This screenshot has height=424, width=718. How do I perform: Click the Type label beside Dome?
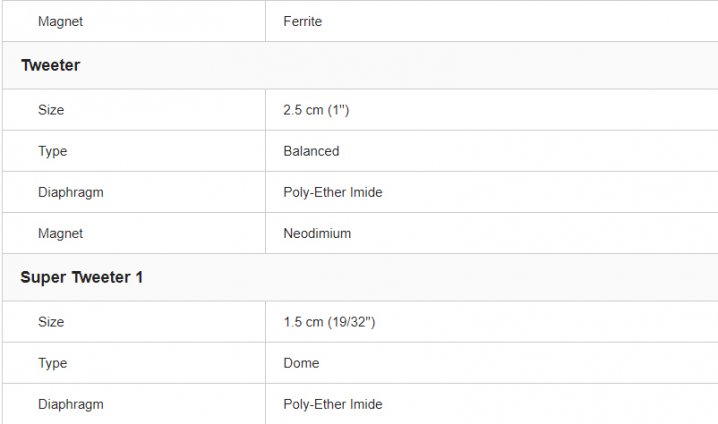coord(52,363)
